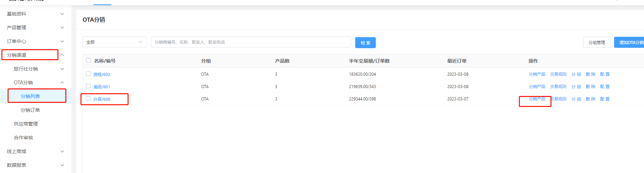Screen dimensions: 644x173
Task: Open the 全部 filter dropdown
Action: click(x=114, y=42)
